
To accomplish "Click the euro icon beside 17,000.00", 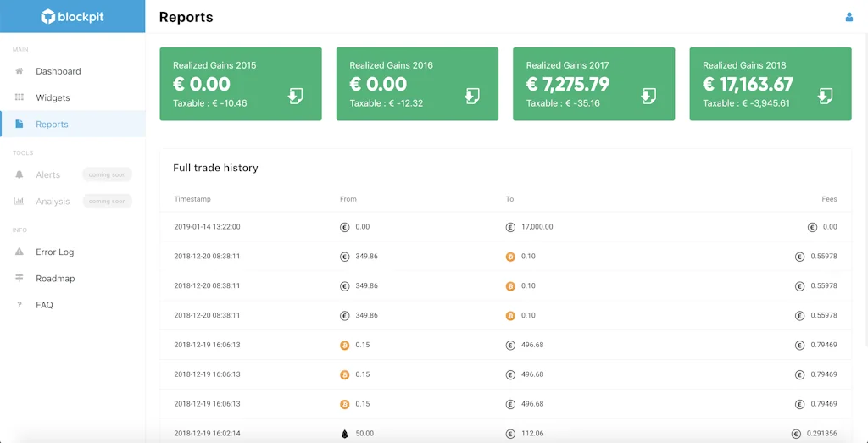I will 510,227.
